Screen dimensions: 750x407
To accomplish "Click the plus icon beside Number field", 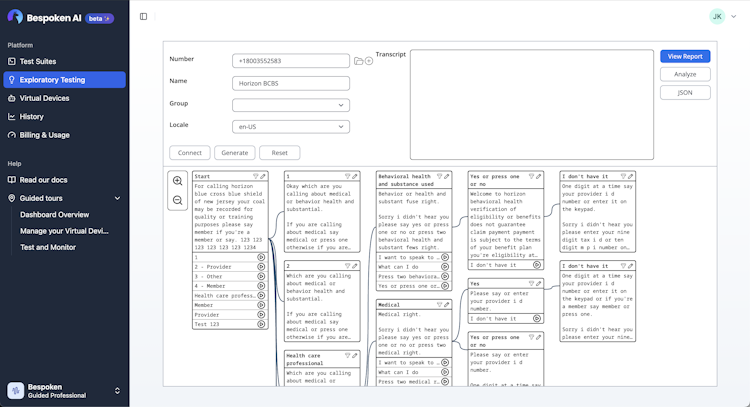I will pyautogui.click(x=369, y=61).
